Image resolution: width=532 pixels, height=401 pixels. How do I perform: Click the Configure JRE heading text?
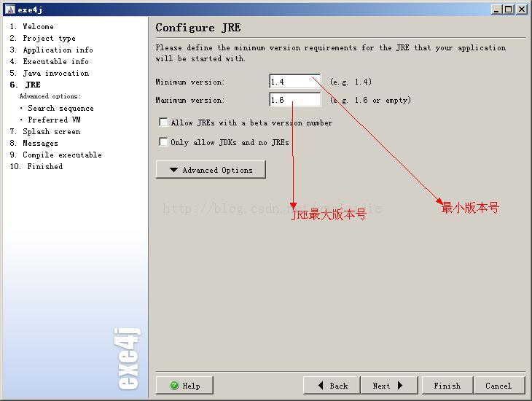(x=198, y=28)
